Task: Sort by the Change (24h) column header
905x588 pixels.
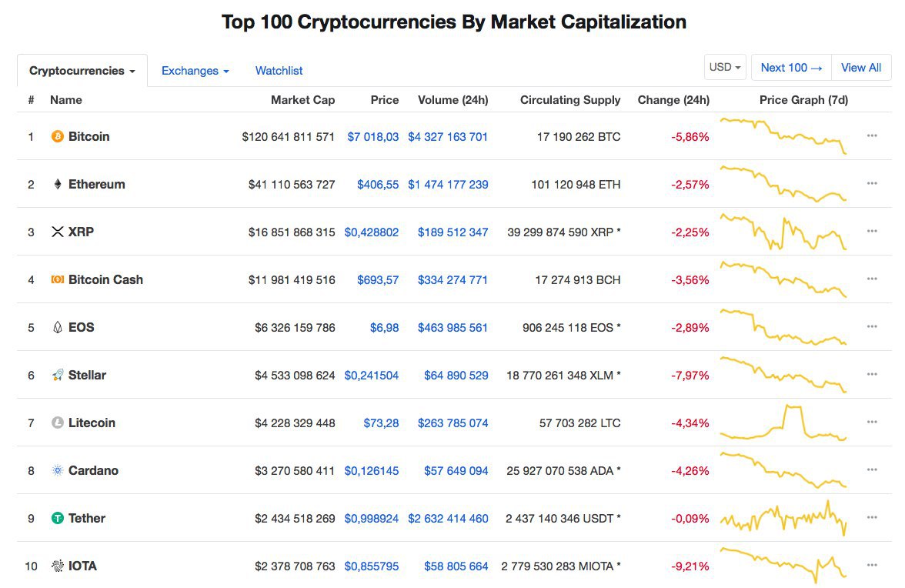Action: [673, 100]
